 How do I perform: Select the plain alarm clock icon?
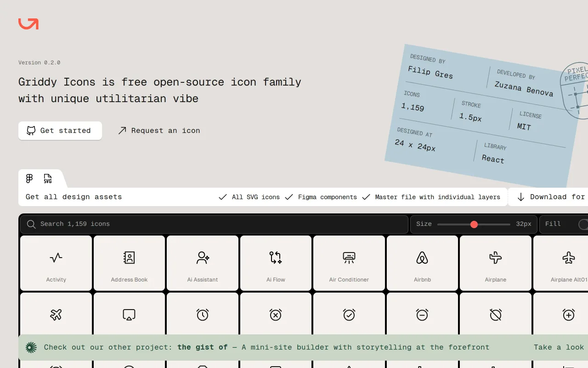203,315
